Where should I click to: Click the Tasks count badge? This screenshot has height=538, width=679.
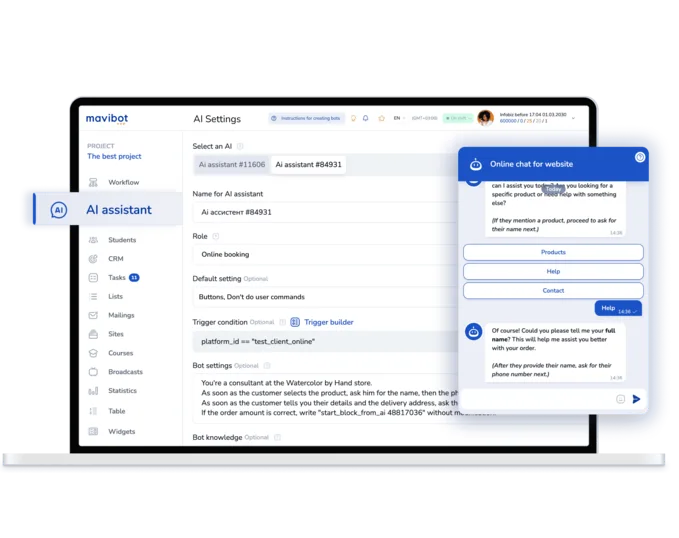point(134,278)
